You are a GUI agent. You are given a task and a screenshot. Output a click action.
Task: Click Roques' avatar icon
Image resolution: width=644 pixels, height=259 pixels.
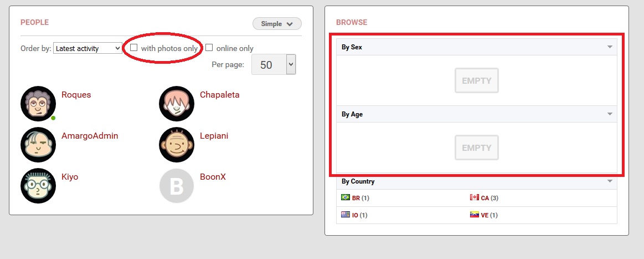click(38, 103)
